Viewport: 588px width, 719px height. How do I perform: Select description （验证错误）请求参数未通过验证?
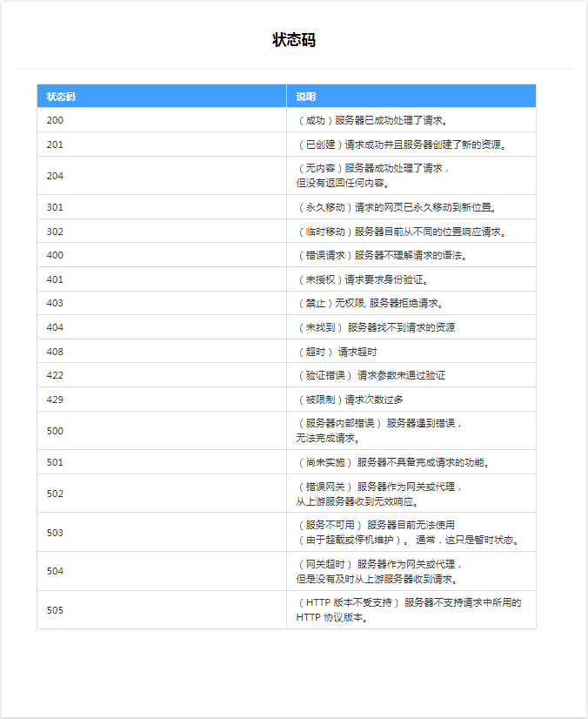tap(411, 375)
